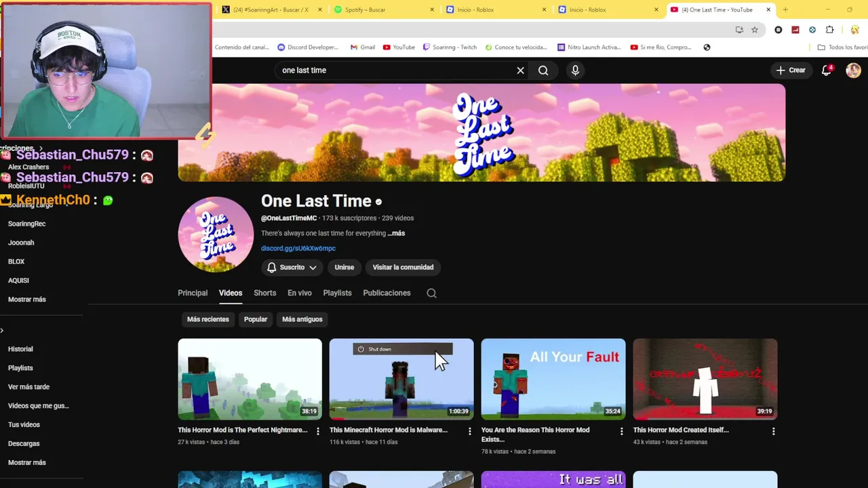This screenshot has height=488, width=868.
Task: Click the magnifier search button beside the query
Action: [543, 70]
